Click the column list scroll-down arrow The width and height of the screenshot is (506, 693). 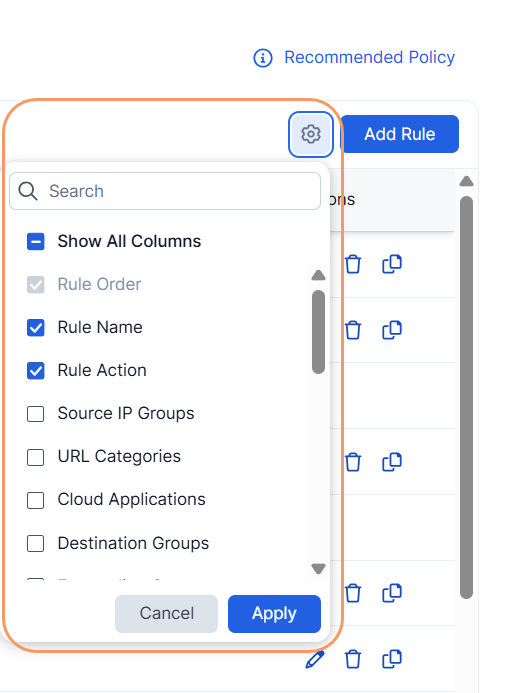[318, 568]
